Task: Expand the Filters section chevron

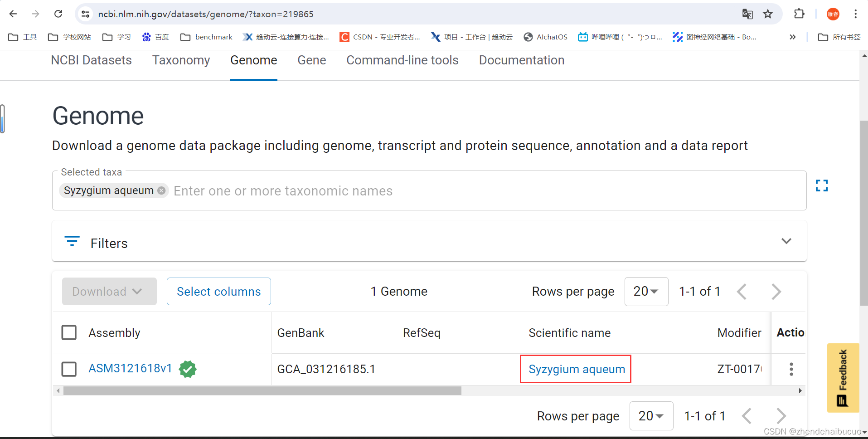Action: [786, 241]
